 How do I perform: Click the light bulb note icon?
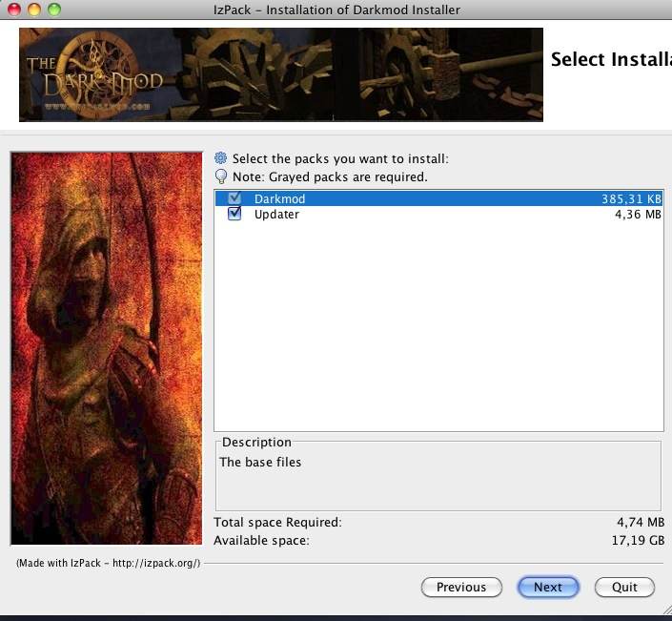(x=221, y=176)
